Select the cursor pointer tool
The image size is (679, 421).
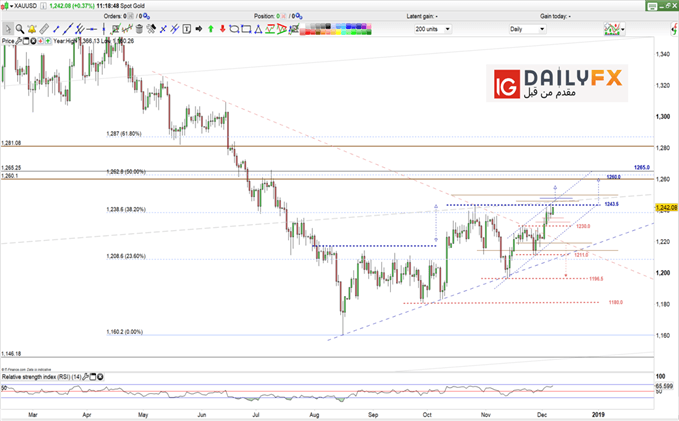[x=8, y=29]
